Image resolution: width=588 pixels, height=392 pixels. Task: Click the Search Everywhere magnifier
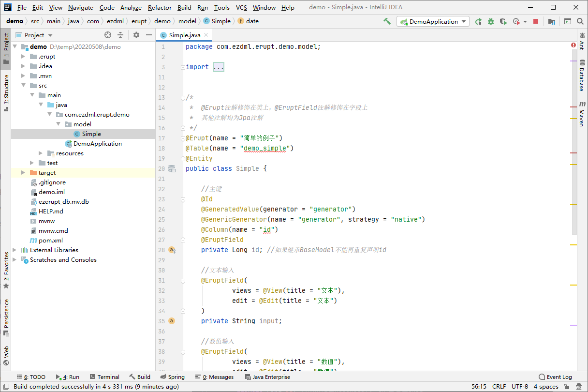pyautogui.click(x=580, y=21)
